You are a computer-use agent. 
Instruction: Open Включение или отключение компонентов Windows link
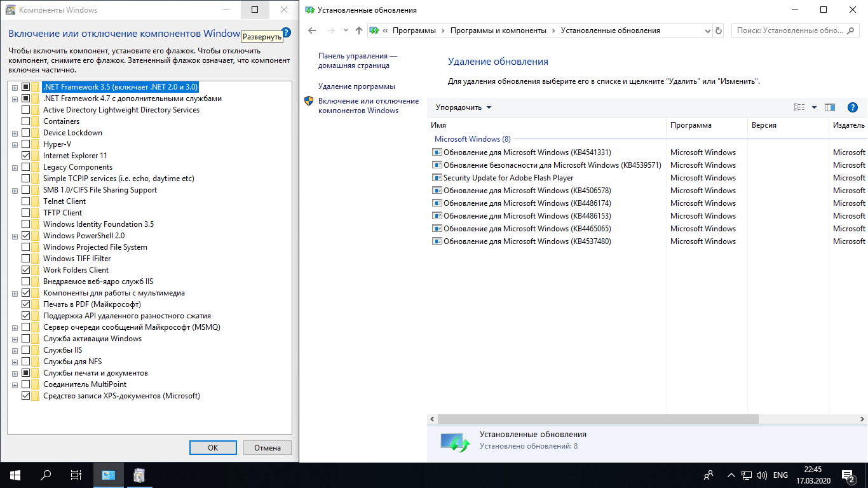pyautogui.click(x=369, y=105)
